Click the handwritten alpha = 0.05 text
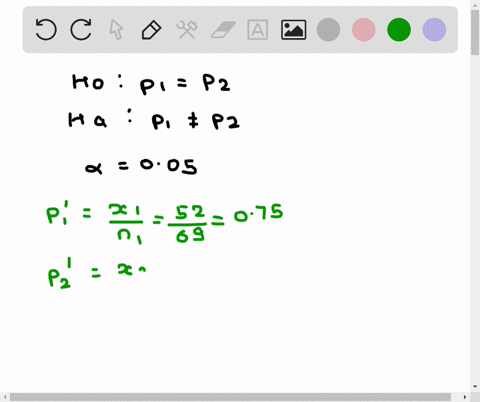The image size is (480, 402). (141, 166)
